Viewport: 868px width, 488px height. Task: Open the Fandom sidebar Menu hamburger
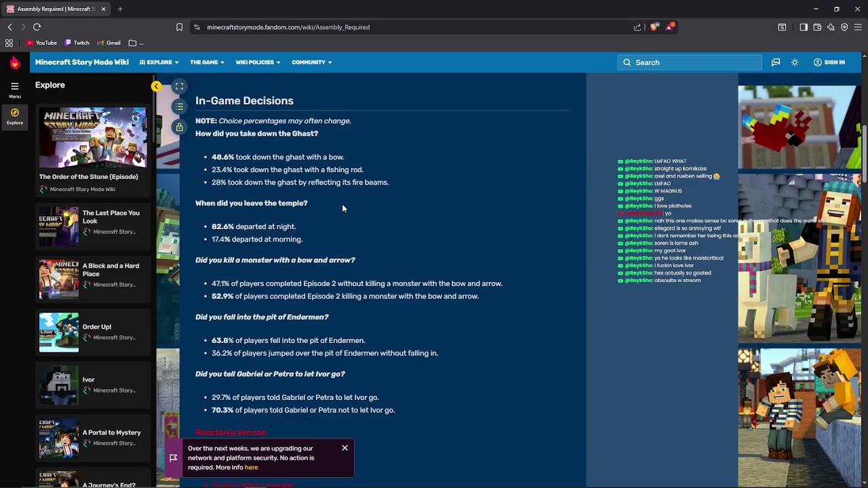(14, 89)
